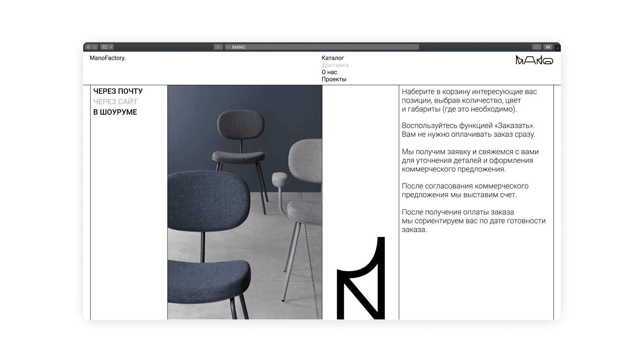The width and height of the screenshot is (644, 362).
Task: Go to the О нас page
Action: click(329, 72)
